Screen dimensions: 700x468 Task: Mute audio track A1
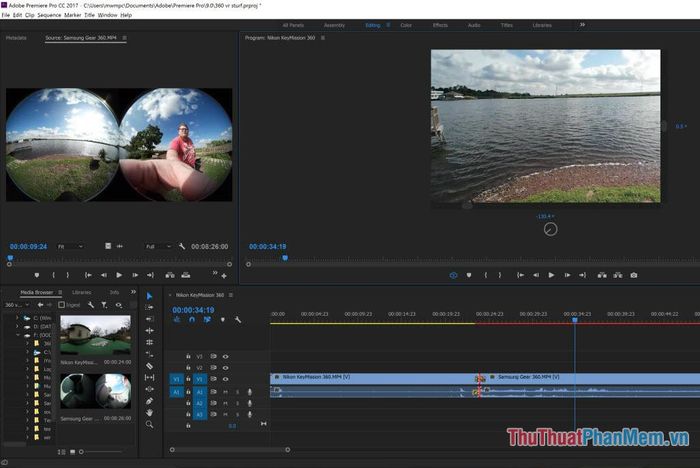[x=226, y=392]
